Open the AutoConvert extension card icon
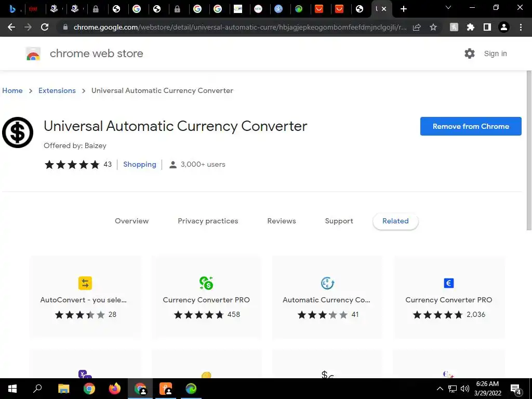Screen dimensions: 532x399 coord(85,283)
